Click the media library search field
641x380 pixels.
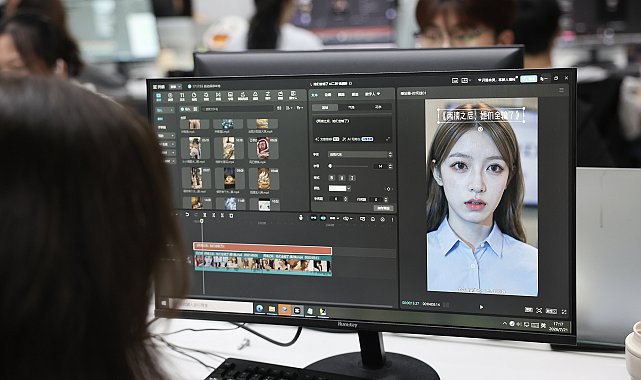[x=237, y=109]
